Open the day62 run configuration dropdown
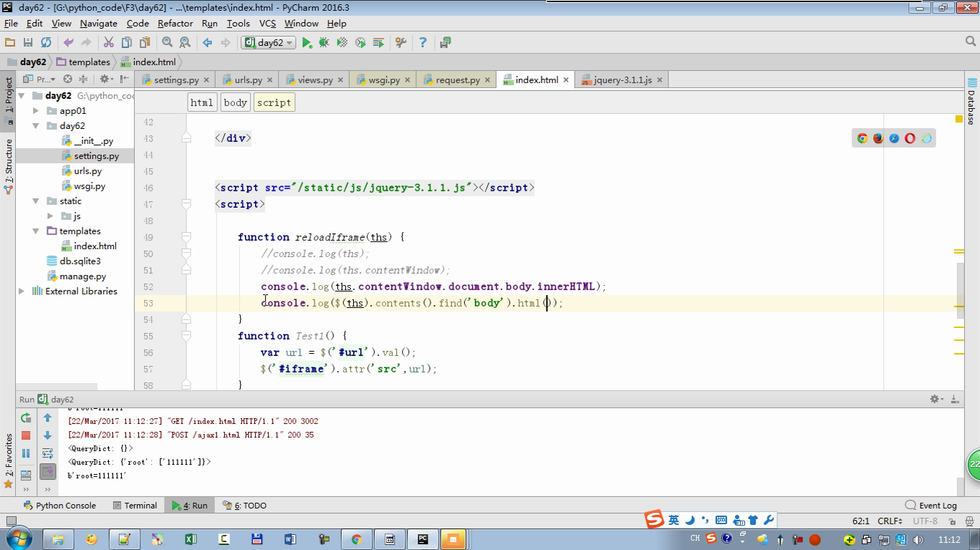 [x=269, y=43]
